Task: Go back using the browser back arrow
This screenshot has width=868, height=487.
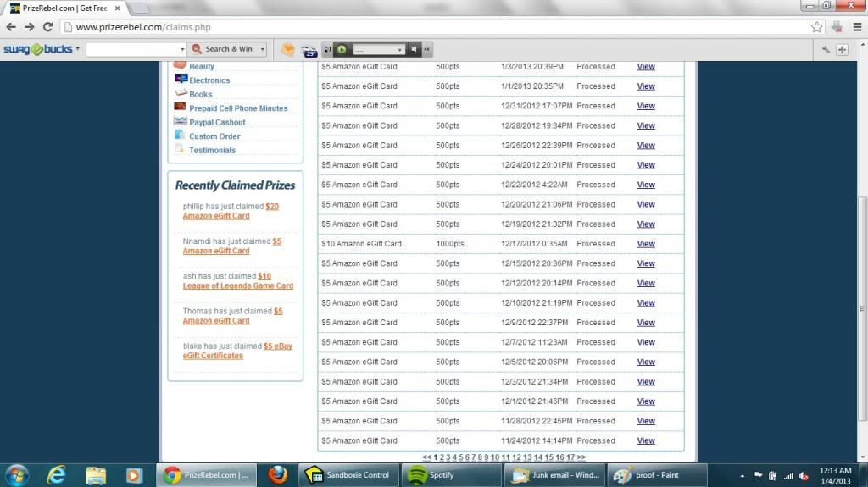Action: (x=11, y=27)
